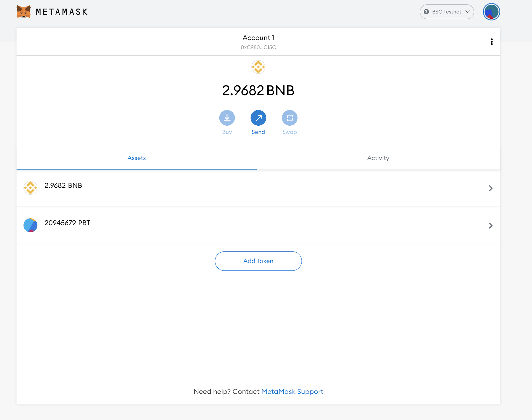Click the Swap label under icon
The image size is (532, 420).
click(290, 132)
